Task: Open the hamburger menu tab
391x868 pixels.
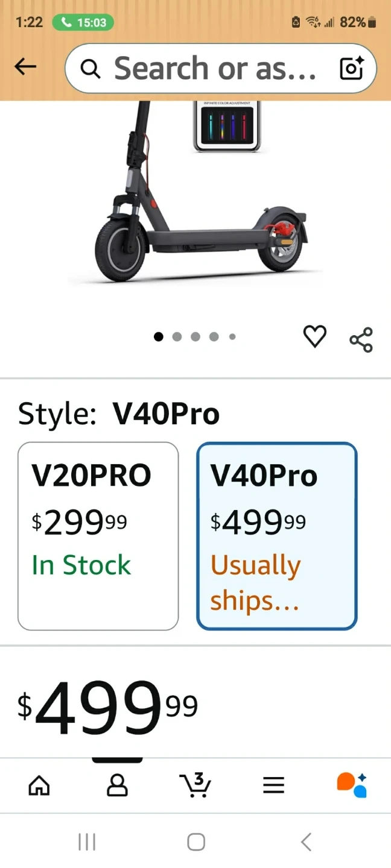Action: [273, 785]
